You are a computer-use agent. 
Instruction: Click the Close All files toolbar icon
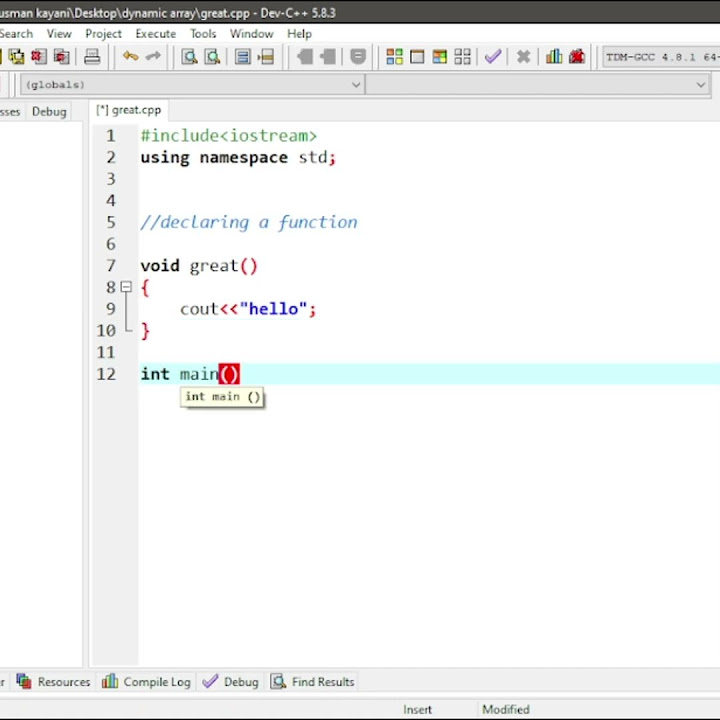(62, 57)
